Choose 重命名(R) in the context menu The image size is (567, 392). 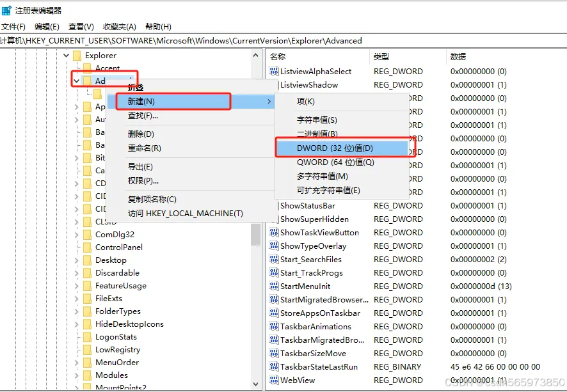(191, 148)
